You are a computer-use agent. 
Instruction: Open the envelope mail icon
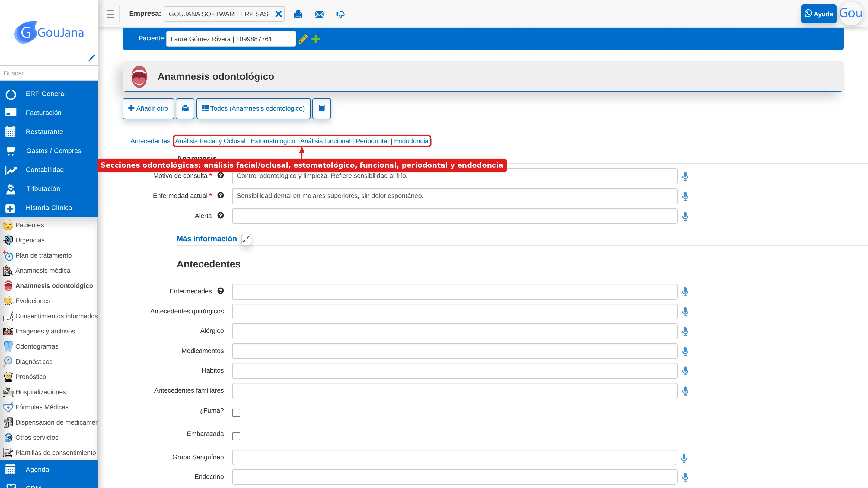(319, 14)
